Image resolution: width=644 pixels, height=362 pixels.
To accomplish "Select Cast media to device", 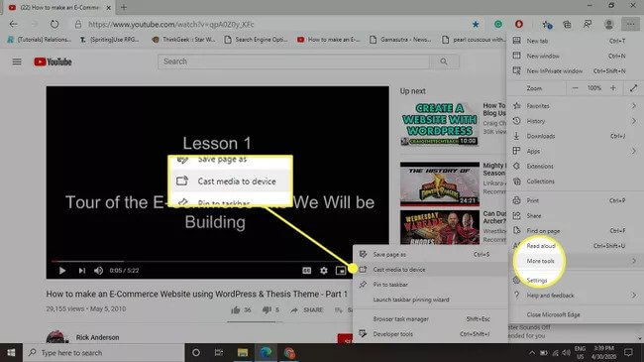I will (430, 270).
